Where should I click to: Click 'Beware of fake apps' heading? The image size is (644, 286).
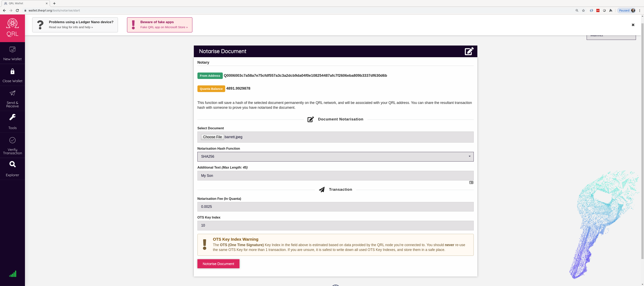pyautogui.click(x=157, y=22)
